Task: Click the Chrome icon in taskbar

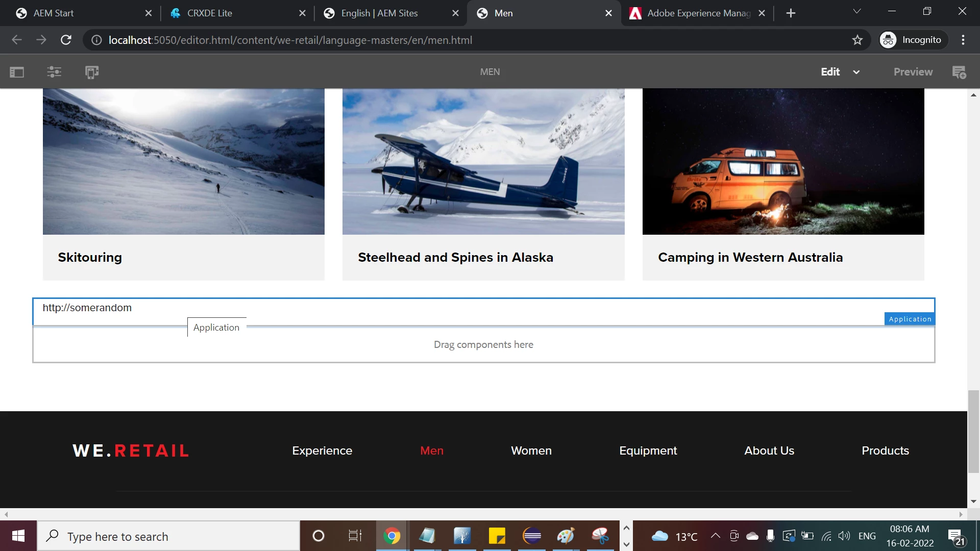Action: coord(392,536)
